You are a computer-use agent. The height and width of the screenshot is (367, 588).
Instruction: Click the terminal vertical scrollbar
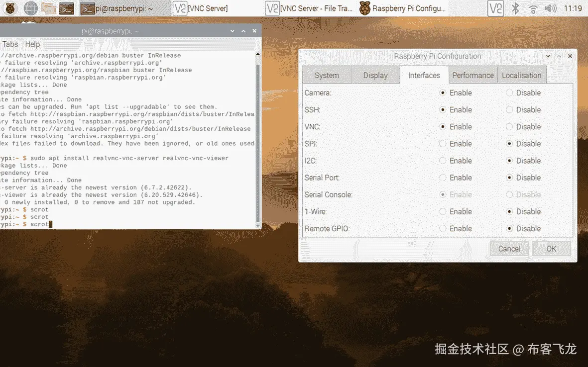coord(257,142)
